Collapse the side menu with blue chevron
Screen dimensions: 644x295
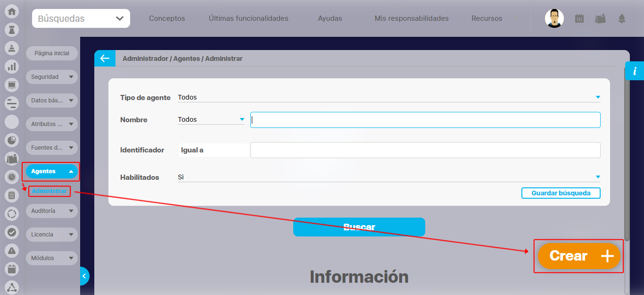coord(84,276)
